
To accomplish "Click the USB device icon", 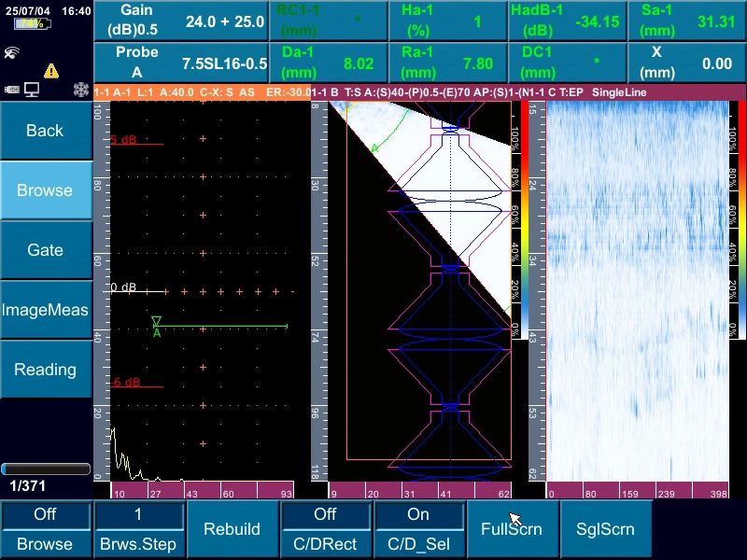I will [11, 89].
